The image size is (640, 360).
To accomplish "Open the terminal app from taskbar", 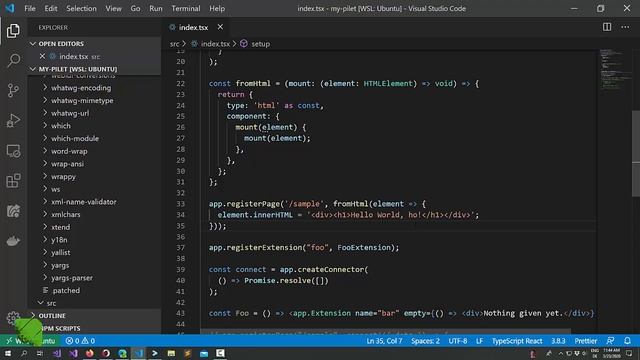I will click(x=155, y=353).
